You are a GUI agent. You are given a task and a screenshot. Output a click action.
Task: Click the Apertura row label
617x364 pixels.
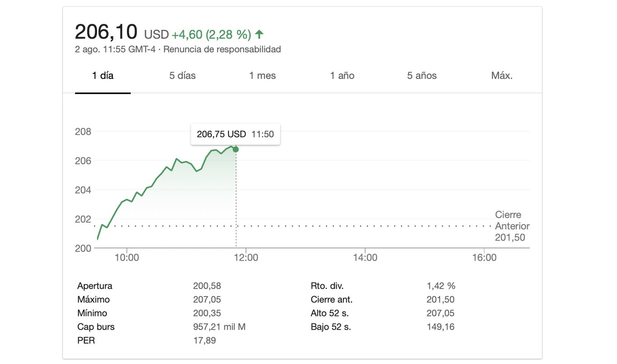(x=95, y=286)
